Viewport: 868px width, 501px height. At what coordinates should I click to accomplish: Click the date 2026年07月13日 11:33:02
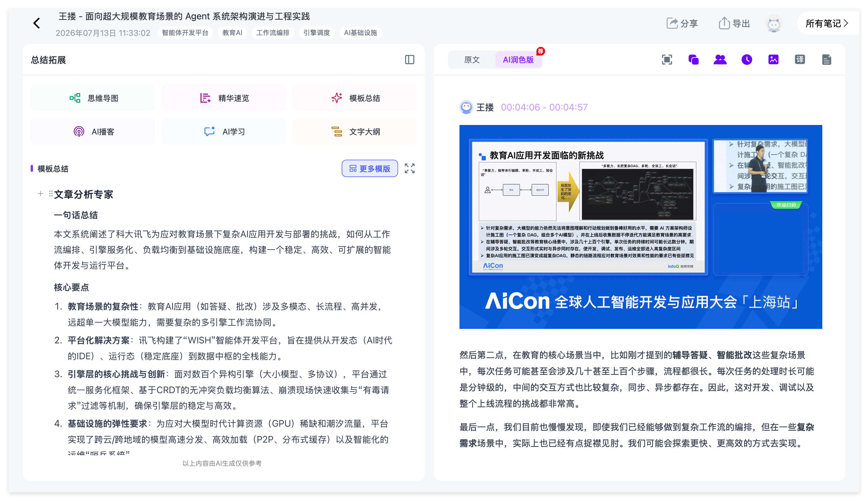[103, 33]
